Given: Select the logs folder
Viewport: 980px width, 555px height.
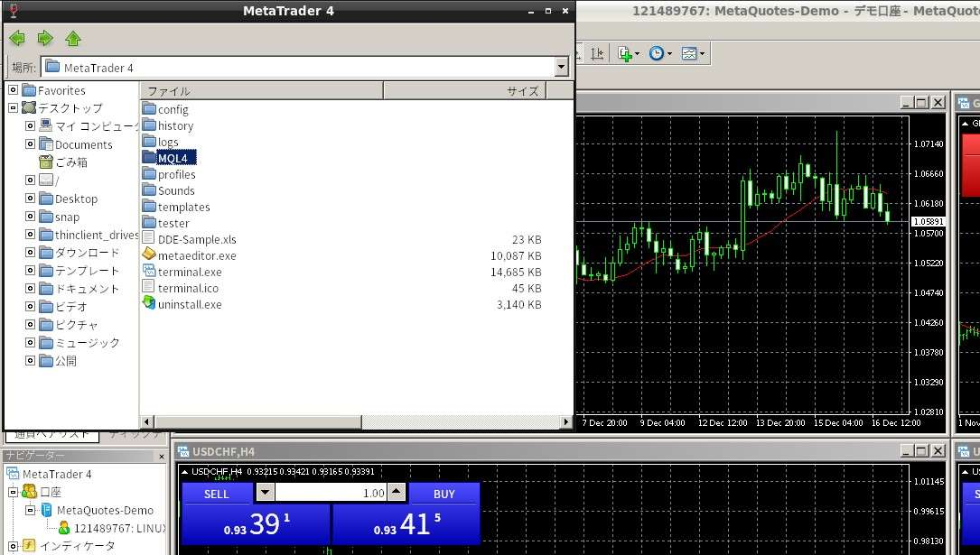Looking at the screenshot, I should click(x=167, y=142).
